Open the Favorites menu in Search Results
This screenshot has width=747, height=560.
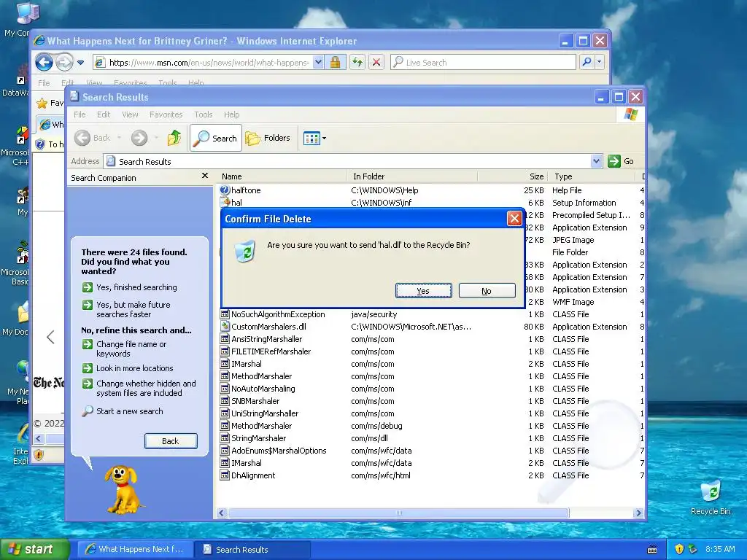[166, 114]
